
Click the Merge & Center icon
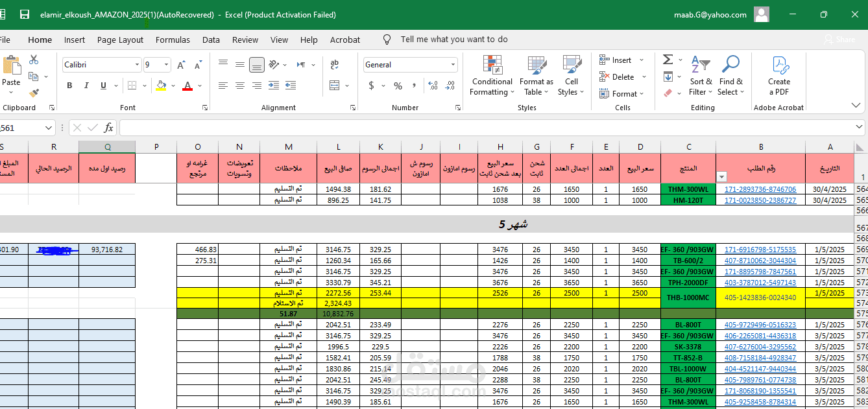335,86
